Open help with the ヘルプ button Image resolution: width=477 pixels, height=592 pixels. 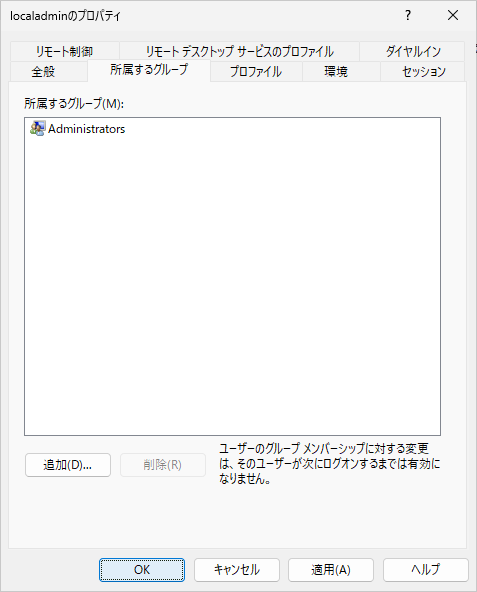pyautogui.click(x=426, y=570)
